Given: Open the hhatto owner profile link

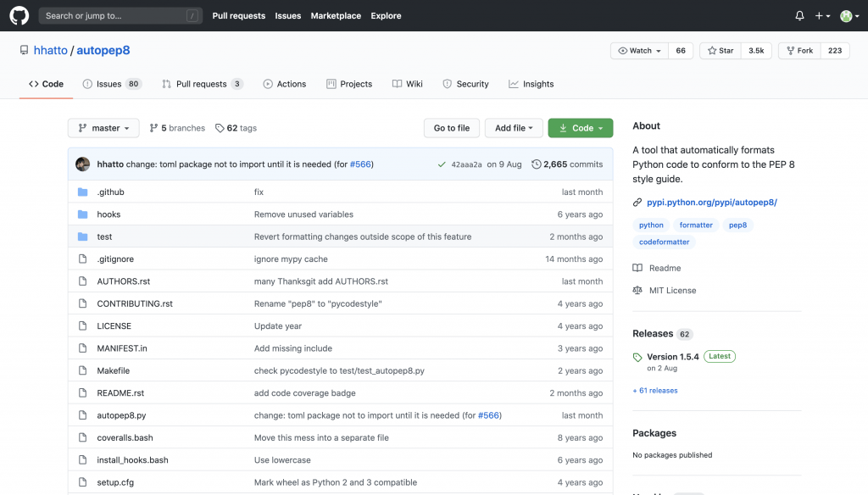Looking at the screenshot, I should pos(50,50).
